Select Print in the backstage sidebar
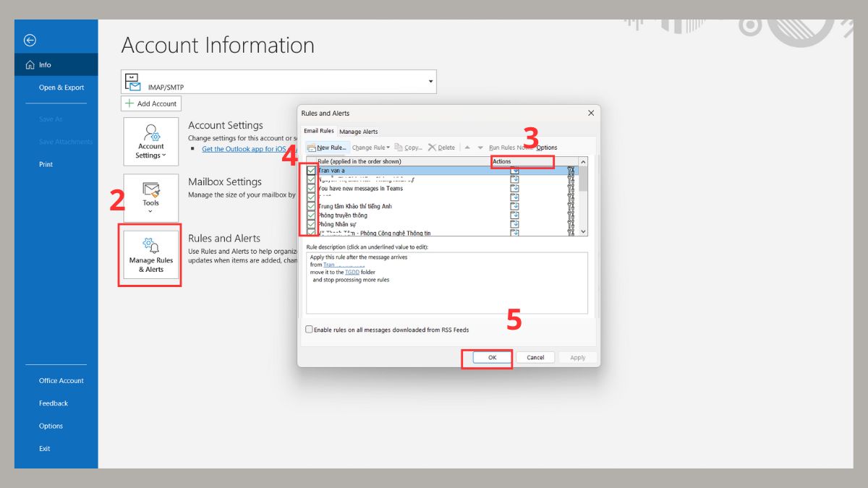This screenshot has width=868, height=488. 46,164
